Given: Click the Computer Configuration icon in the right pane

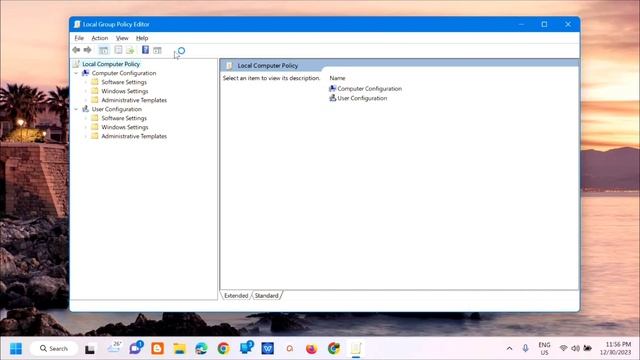Looking at the screenshot, I should pyautogui.click(x=332, y=89).
